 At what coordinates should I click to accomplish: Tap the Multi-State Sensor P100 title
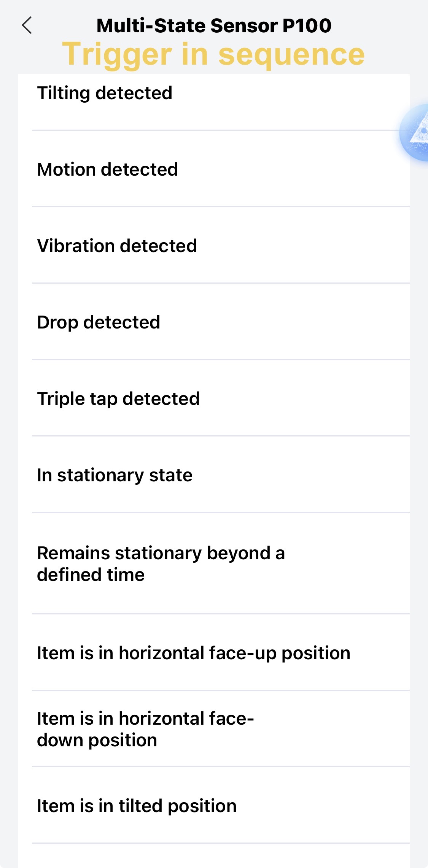pos(214,26)
